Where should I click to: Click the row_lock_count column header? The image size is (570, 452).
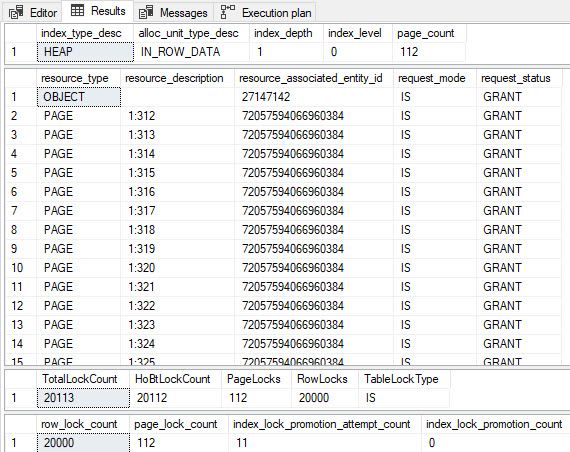83,424
